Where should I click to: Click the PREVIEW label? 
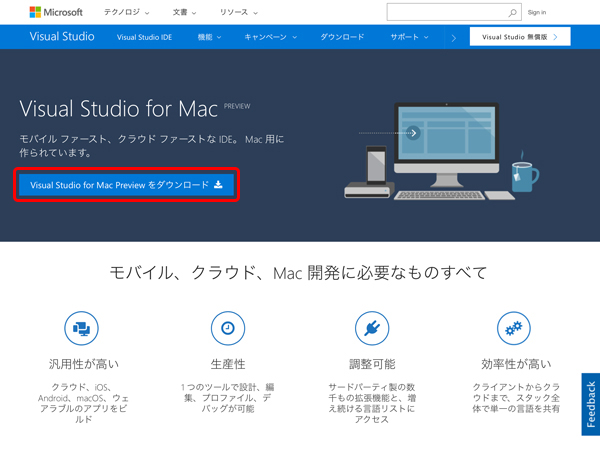237,106
